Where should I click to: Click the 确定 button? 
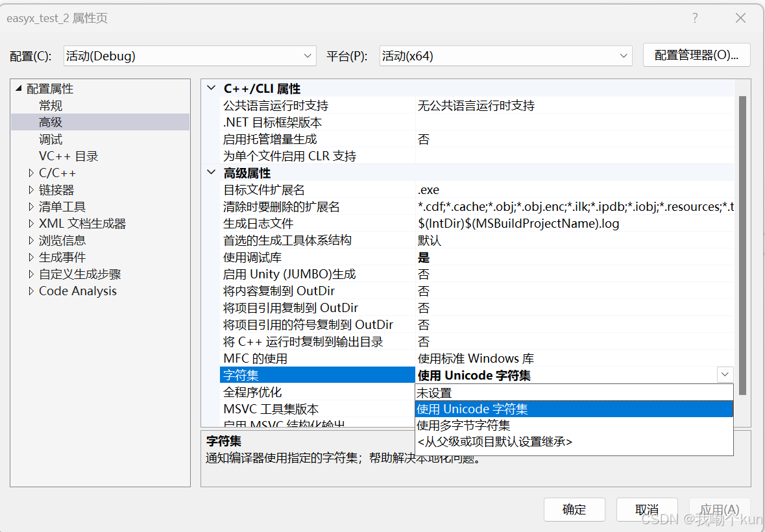tap(574, 509)
